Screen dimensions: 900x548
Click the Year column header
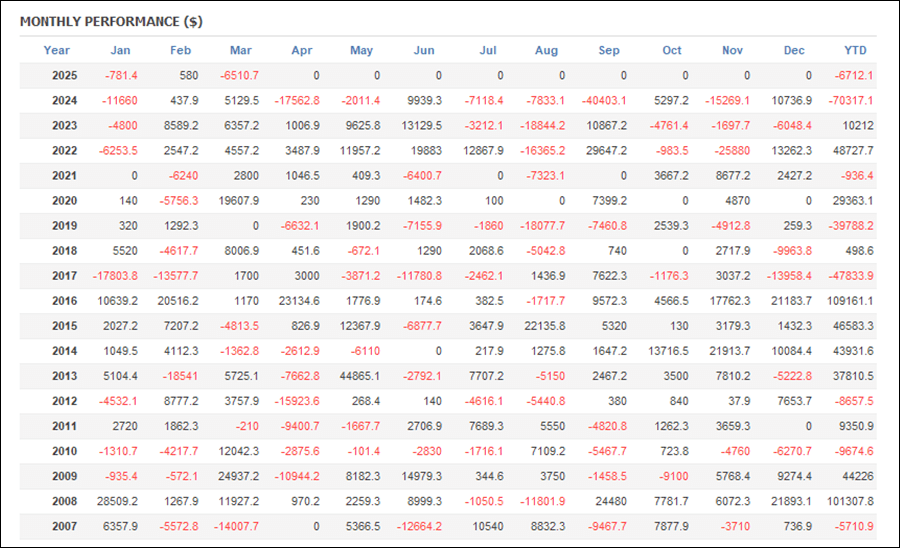[x=56, y=50]
